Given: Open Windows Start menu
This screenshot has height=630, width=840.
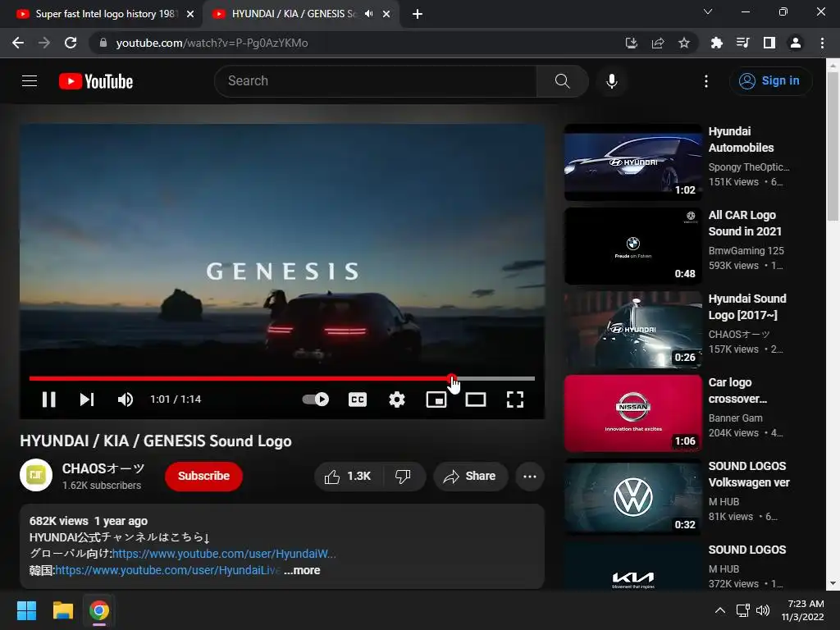Looking at the screenshot, I should 26,610.
